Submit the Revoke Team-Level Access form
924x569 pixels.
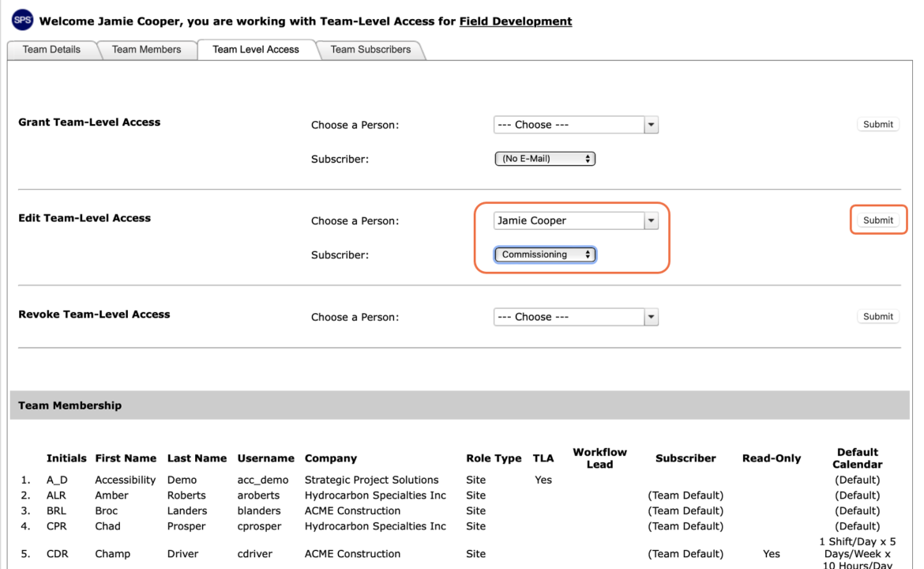click(877, 317)
